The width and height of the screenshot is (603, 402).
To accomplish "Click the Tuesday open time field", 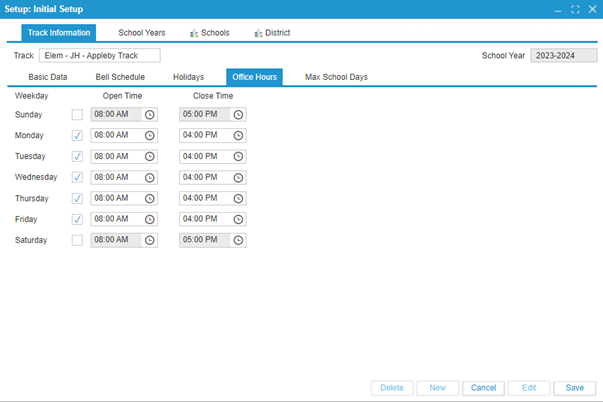I will (x=115, y=157).
